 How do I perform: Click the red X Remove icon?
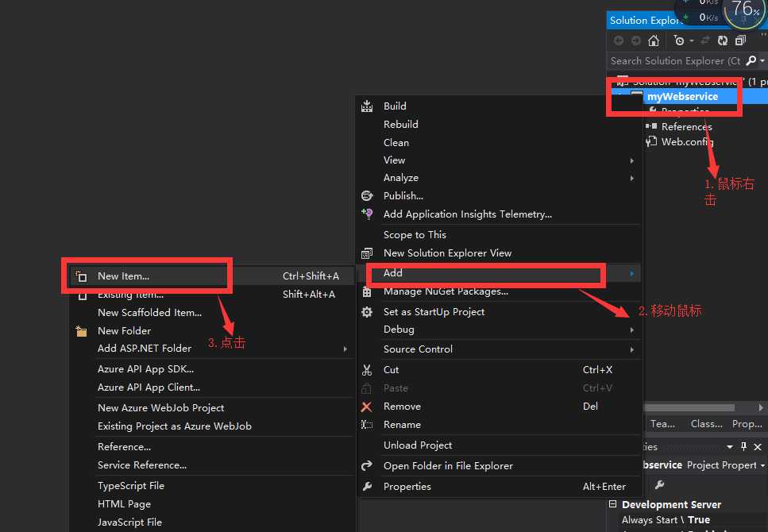pyautogui.click(x=366, y=407)
